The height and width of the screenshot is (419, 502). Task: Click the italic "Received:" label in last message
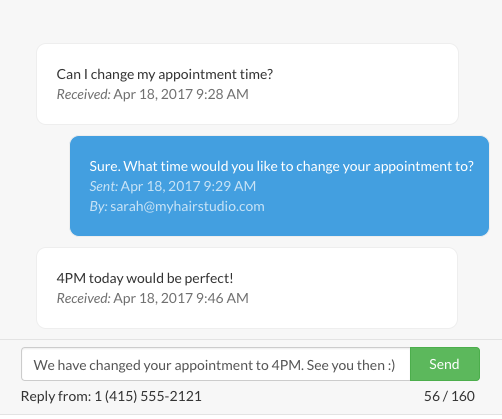click(83, 298)
